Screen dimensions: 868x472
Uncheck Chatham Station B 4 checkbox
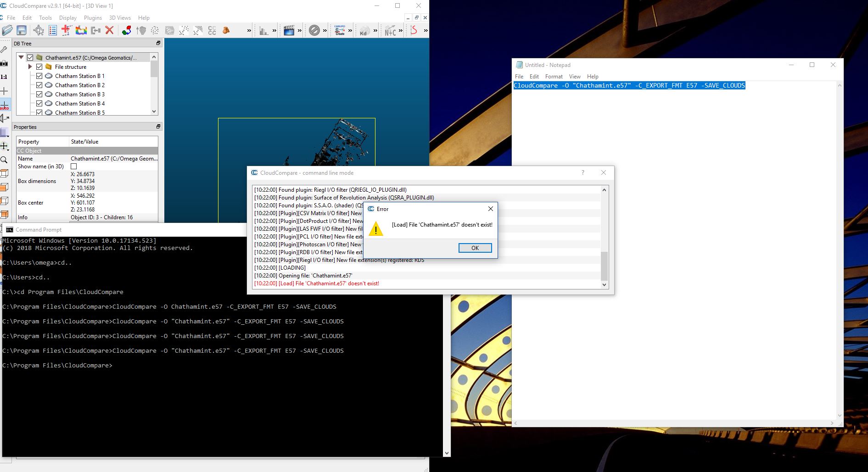tap(39, 104)
